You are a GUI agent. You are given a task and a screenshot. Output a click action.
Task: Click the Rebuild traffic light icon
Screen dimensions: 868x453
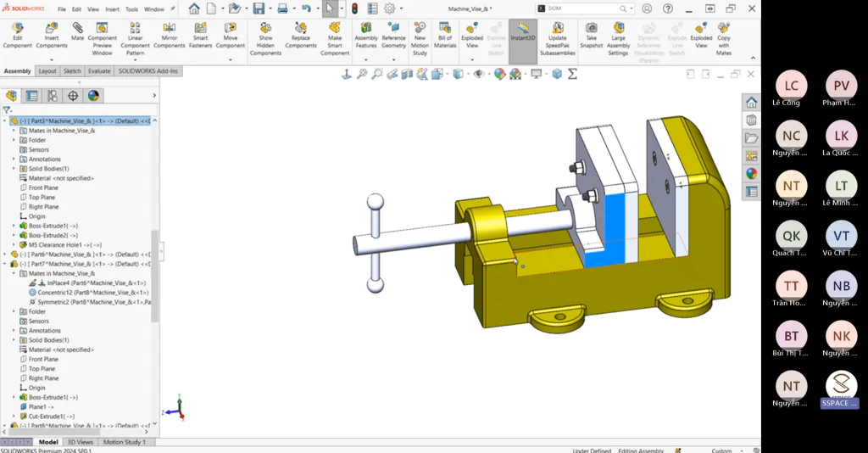click(354, 8)
